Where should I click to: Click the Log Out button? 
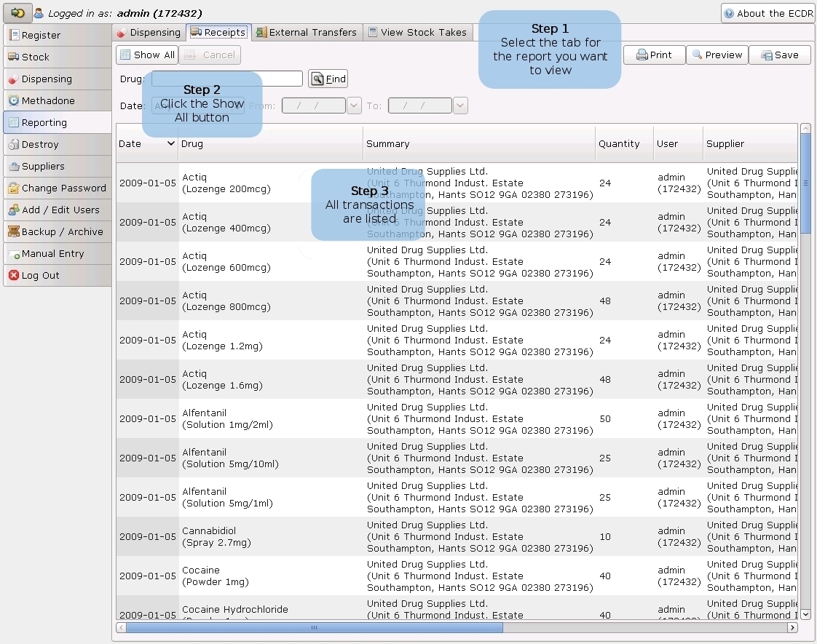[x=57, y=275]
